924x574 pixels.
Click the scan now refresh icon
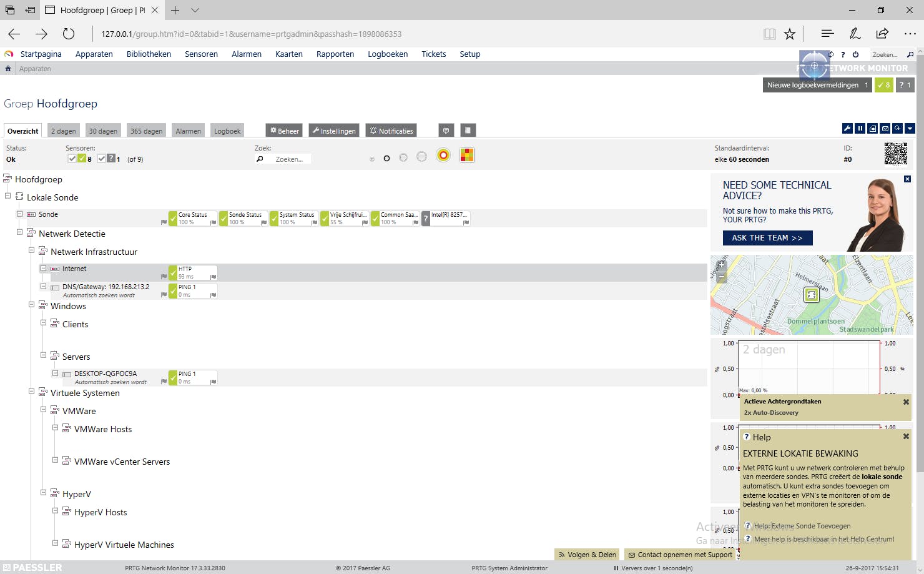pyautogui.click(x=897, y=129)
